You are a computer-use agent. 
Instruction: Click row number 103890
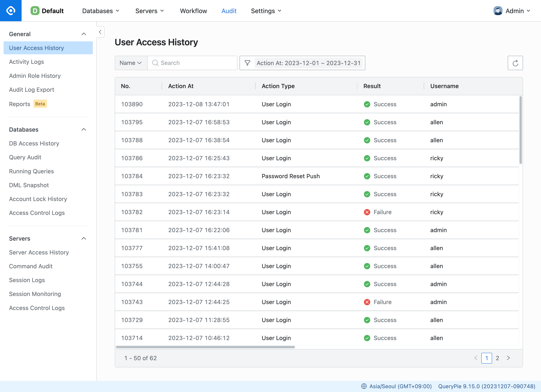pos(132,104)
